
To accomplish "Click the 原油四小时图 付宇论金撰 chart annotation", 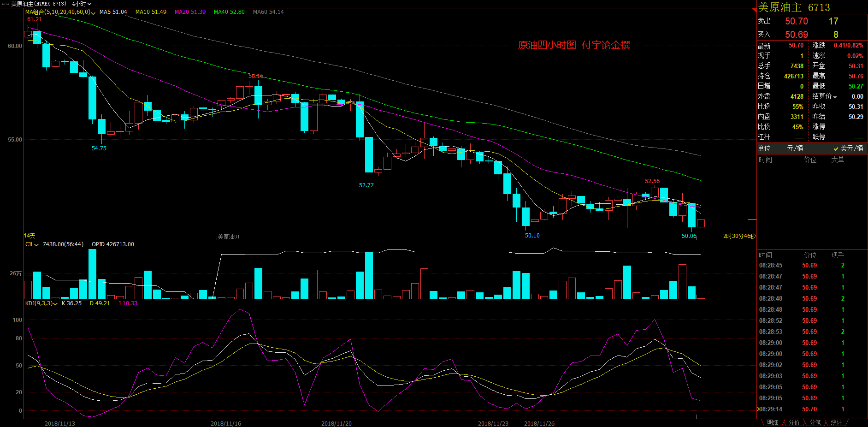I will [574, 45].
